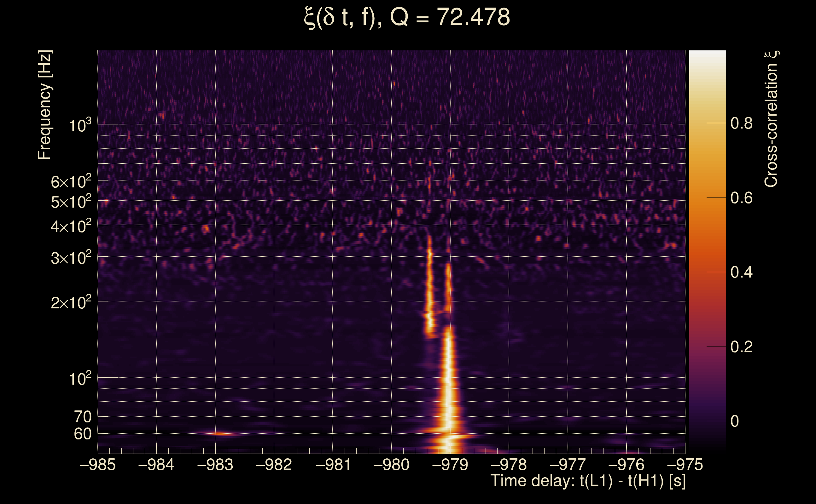
Task: Click the 0.6 tick label on the colorbar
Action: point(741,198)
